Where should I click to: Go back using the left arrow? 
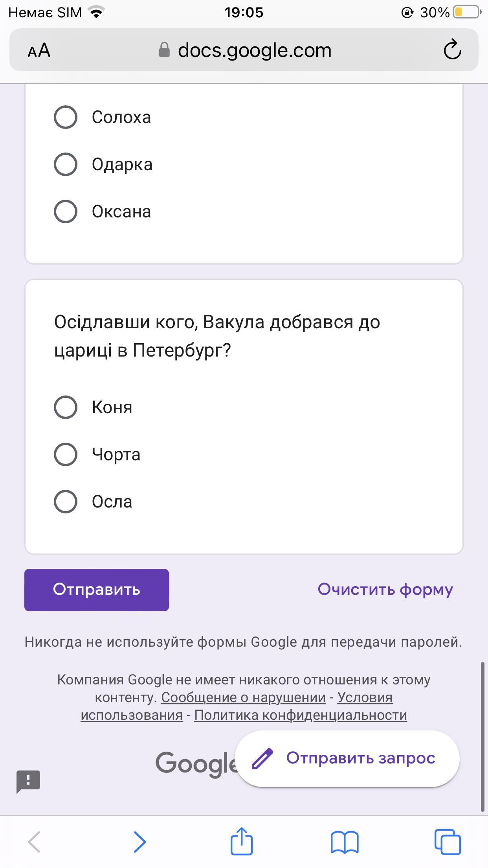point(34,842)
